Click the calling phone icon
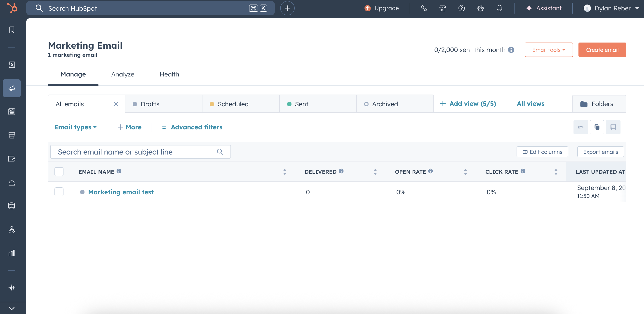 424,8
